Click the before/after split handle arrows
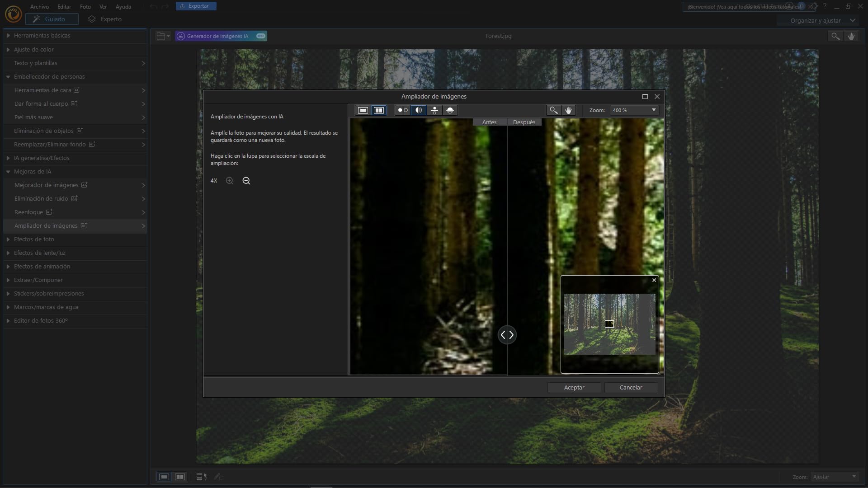This screenshot has width=868, height=488. (x=507, y=335)
